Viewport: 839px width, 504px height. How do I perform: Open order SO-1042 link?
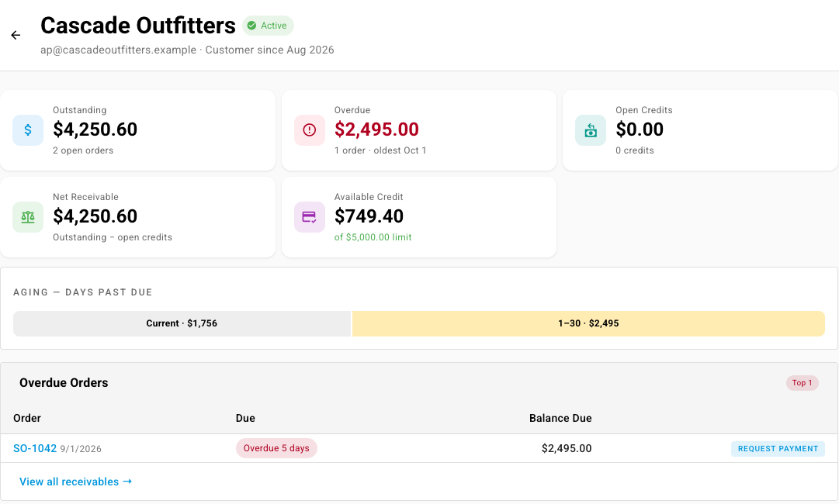(35, 448)
